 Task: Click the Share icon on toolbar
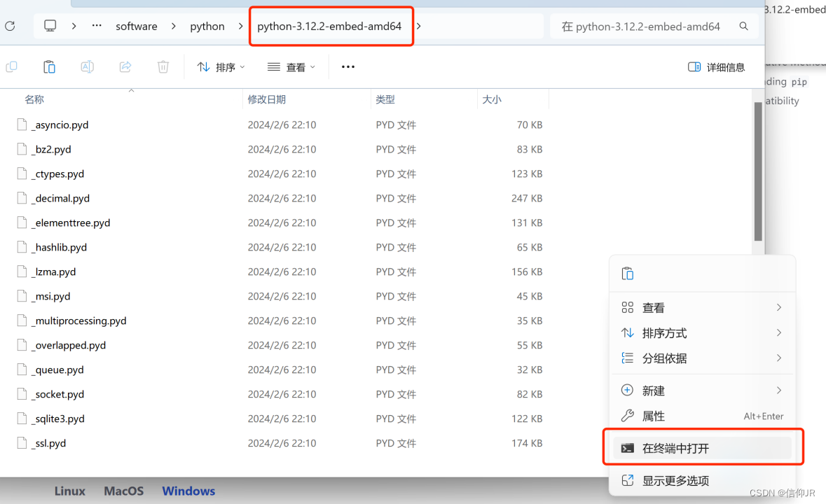(x=125, y=66)
